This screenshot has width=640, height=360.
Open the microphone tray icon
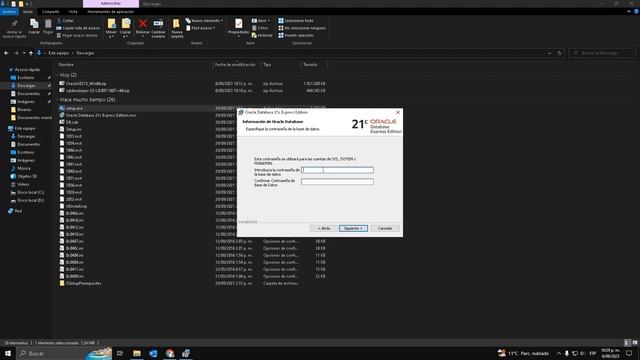[567, 353]
